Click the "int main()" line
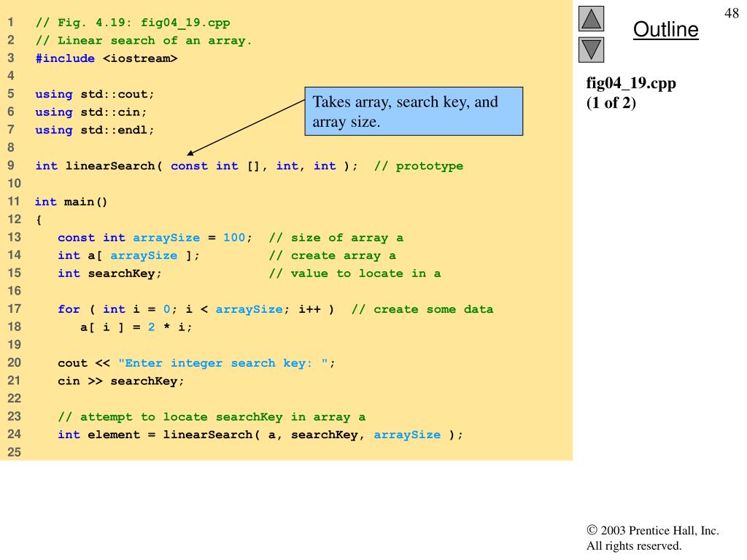747x560 pixels. click(x=71, y=202)
